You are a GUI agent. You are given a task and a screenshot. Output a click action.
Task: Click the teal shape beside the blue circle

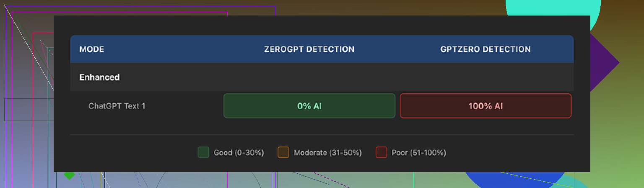[576, 183]
